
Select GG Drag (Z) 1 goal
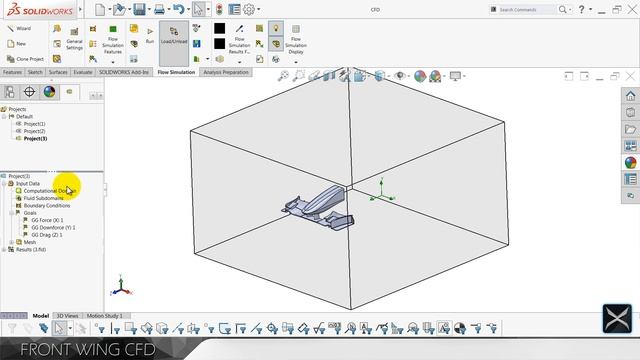(47, 235)
